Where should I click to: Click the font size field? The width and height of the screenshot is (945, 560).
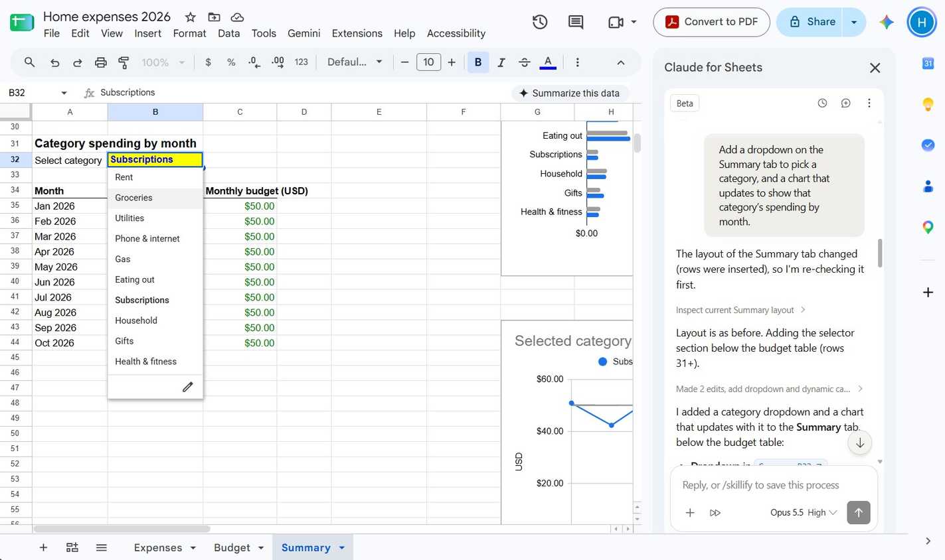pyautogui.click(x=428, y=62)
